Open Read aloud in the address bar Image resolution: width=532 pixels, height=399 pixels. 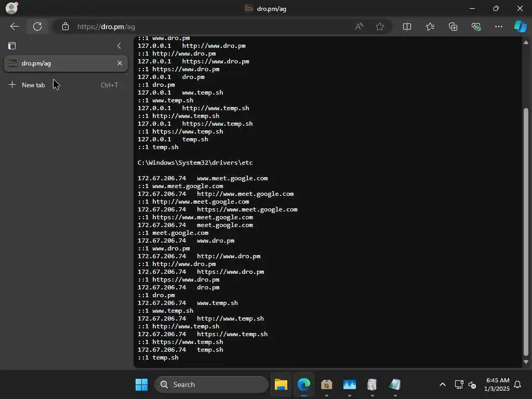click(x=359, y=26)
